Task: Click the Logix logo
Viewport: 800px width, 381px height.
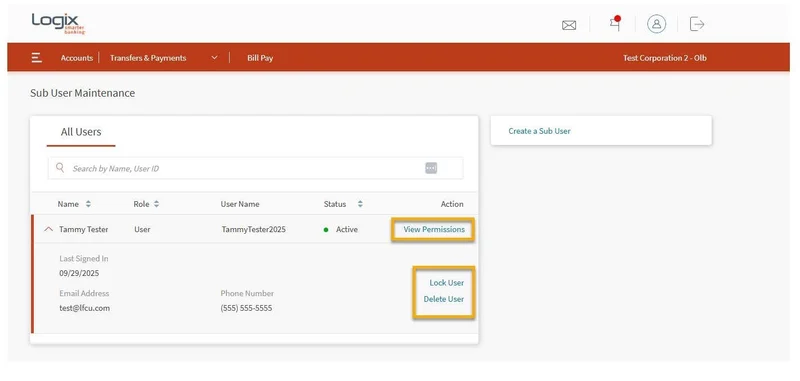Action: click(x=58, y=23)
